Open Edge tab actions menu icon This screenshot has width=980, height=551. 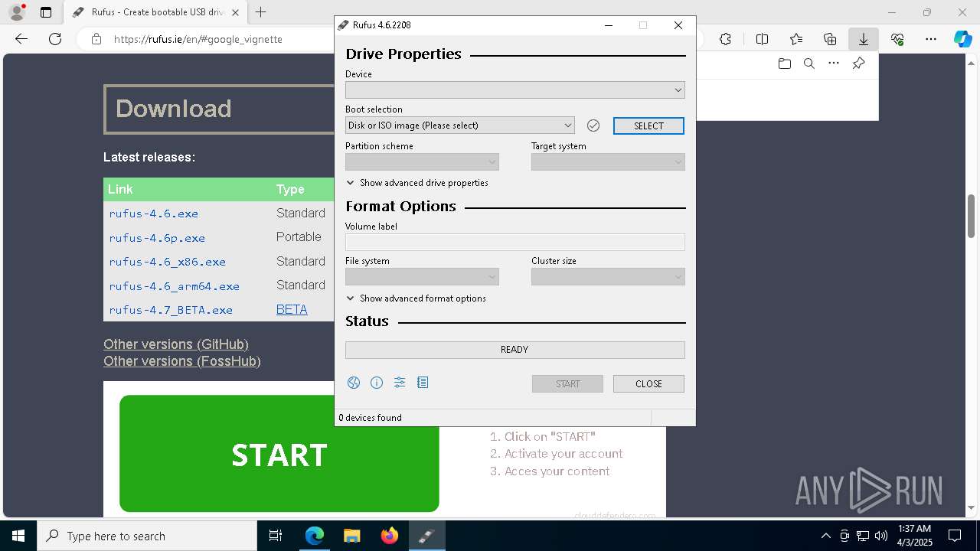click(x=46, y=12)
